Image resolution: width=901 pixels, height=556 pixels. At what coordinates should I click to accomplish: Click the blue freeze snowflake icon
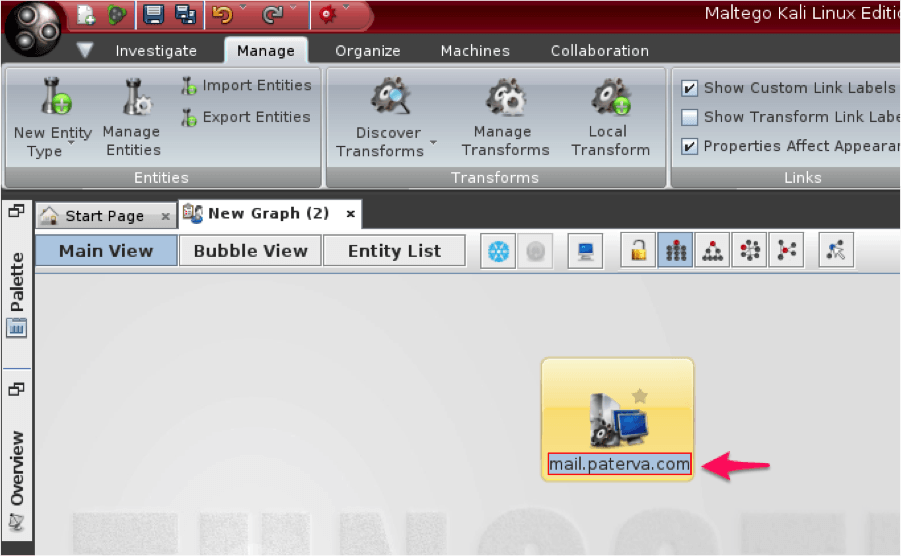coord(498,251)
